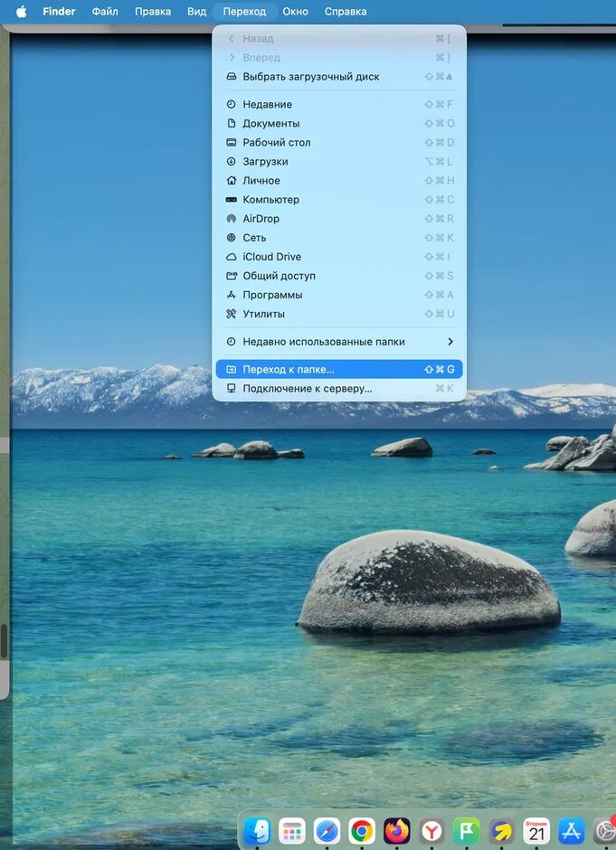Open AirDrop from the menu
Screen dimensions: 616x850
pos(339,219)
